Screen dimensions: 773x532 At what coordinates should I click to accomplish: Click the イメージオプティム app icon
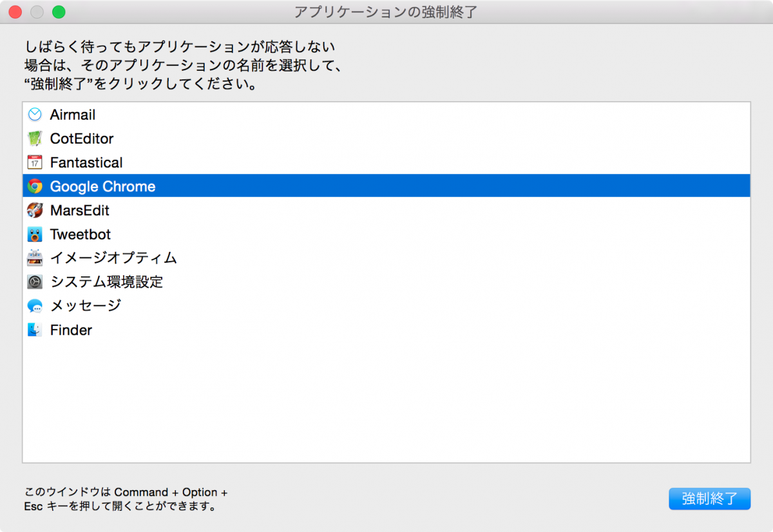[35, 258]
